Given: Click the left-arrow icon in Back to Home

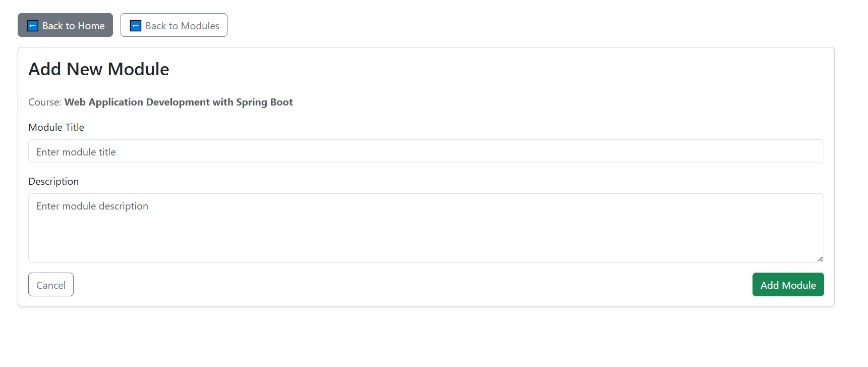Looking at the screenshot, I should tap(32, 26).
